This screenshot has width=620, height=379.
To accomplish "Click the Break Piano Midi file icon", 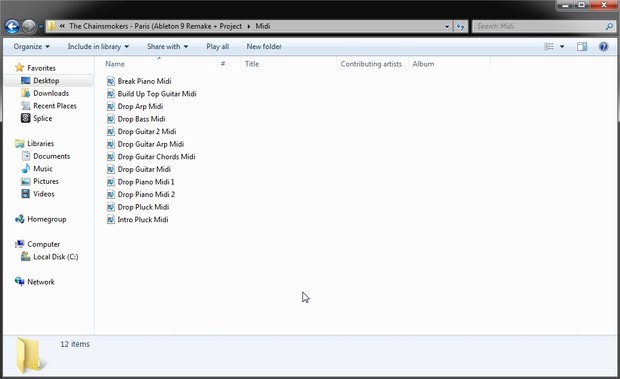I will pos(111,81).
